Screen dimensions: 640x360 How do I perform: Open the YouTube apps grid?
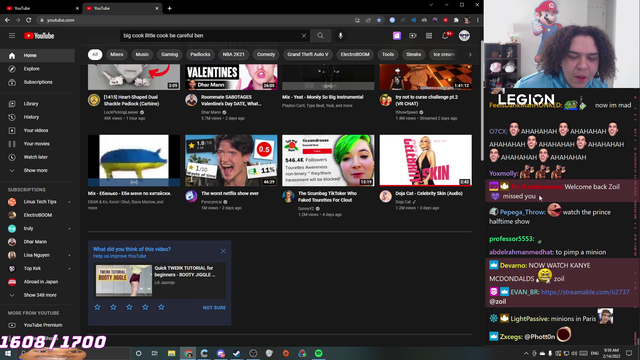429,36
